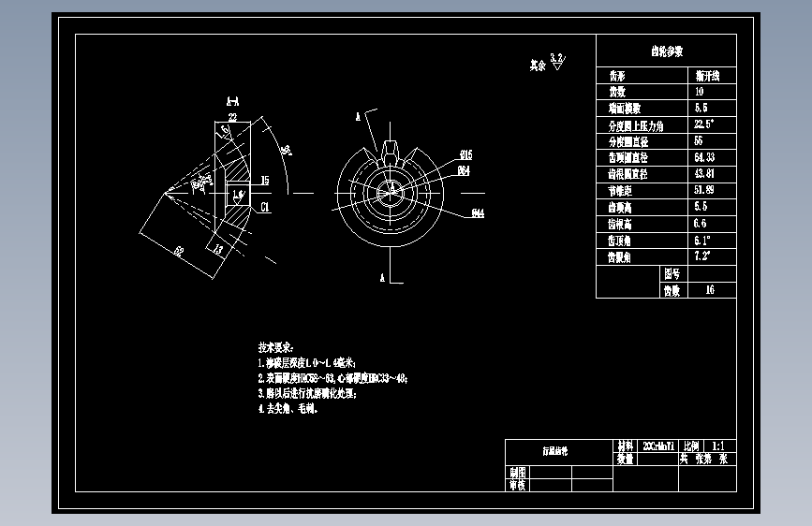This screenshot has width=812, height=526.
Task: Select the '比例' label
Action: pyautogui.click(x=691, y=446)
